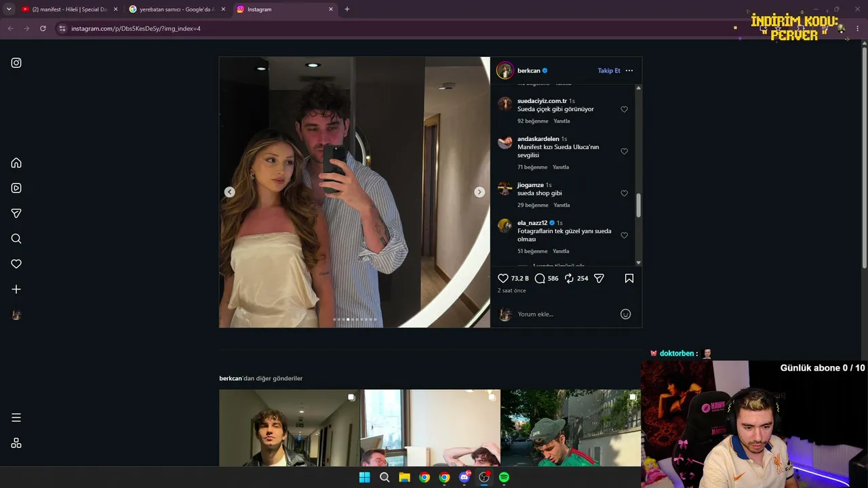
Task: Open the berkcan post thumbnail with green cap
Action: 571,428
